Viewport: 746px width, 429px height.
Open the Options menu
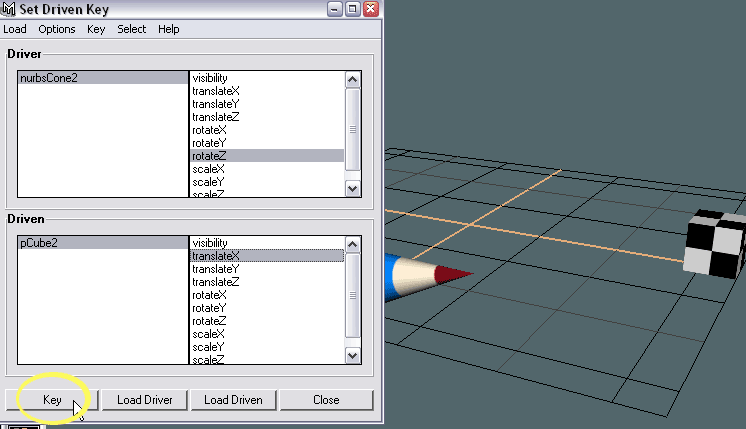tap(57, 30)
